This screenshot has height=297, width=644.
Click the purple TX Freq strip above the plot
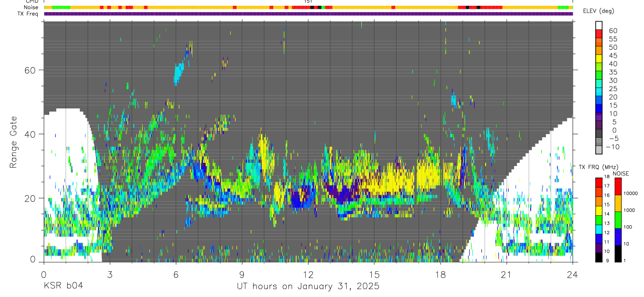pyautogui.click(x=308, y=14)
